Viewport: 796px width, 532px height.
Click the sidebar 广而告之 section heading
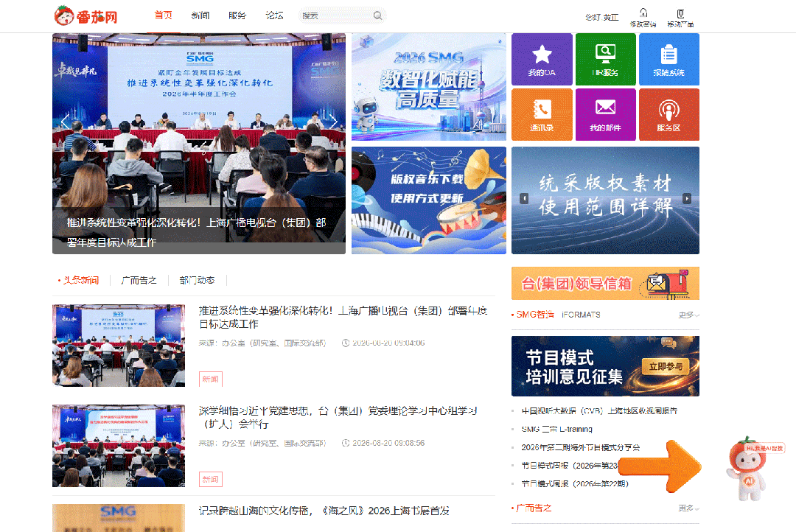pos(534,508)
